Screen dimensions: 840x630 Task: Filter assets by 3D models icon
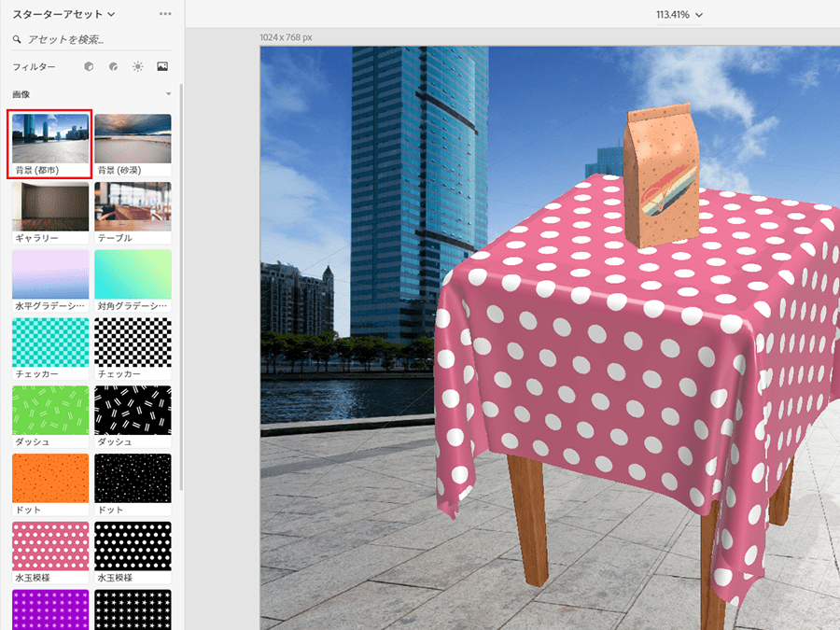(x=89, y=67)
